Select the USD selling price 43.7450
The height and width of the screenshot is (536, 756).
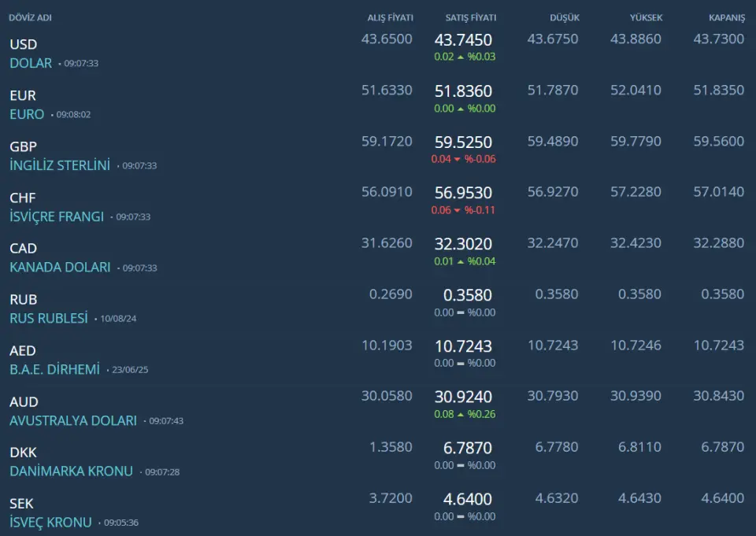tap(463, 40)
